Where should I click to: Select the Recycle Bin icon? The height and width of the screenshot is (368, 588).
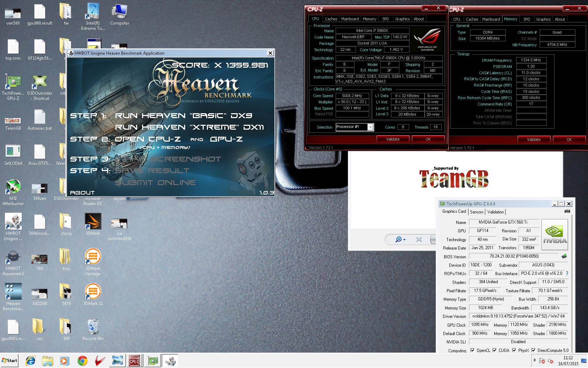[x=93, y=329]
